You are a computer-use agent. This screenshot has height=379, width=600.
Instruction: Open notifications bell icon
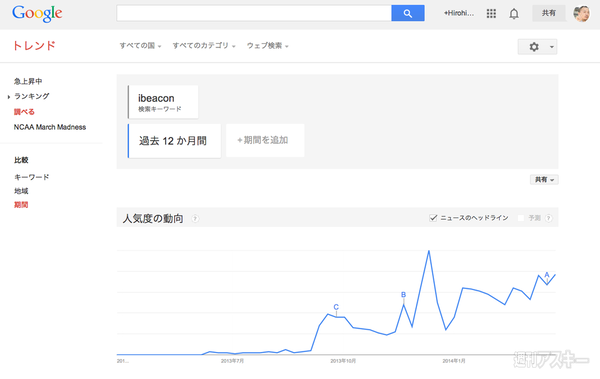pos(514,14)
